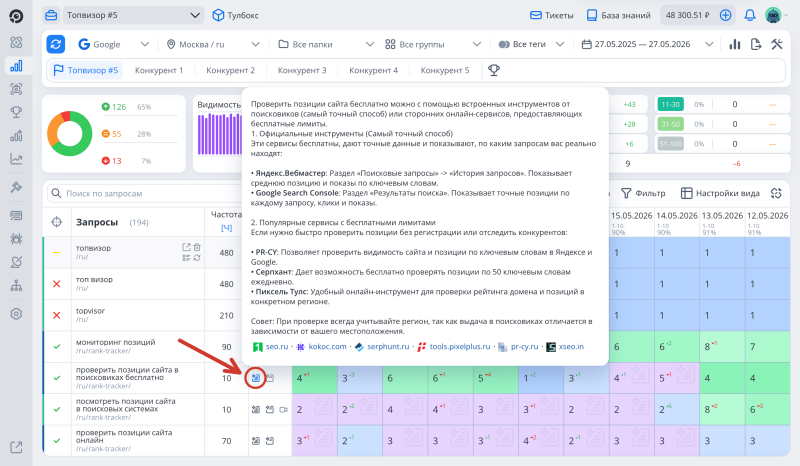Add funds with the plus circle icon
800x466 pixels.
coord(725,15)
